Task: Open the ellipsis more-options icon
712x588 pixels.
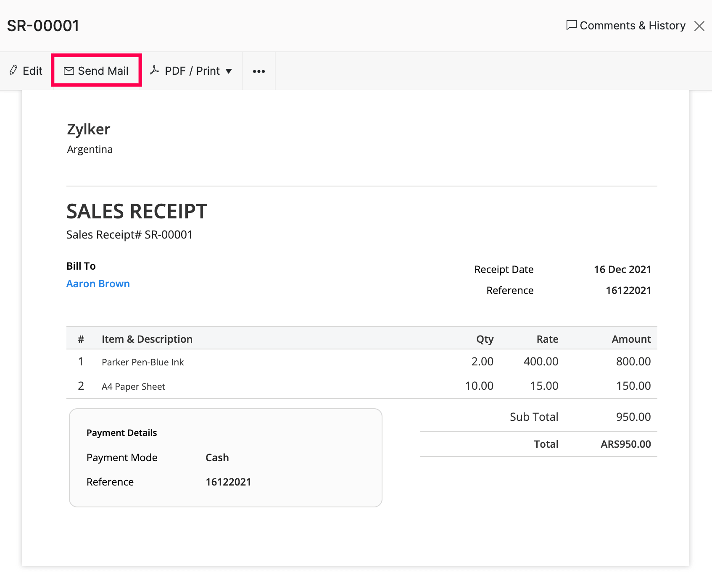Action: click(258, 71)
